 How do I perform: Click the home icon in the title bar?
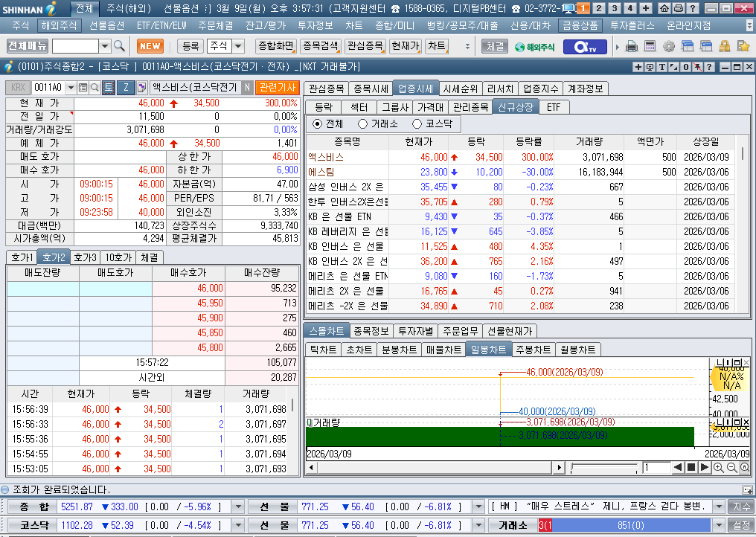(664, 8)
